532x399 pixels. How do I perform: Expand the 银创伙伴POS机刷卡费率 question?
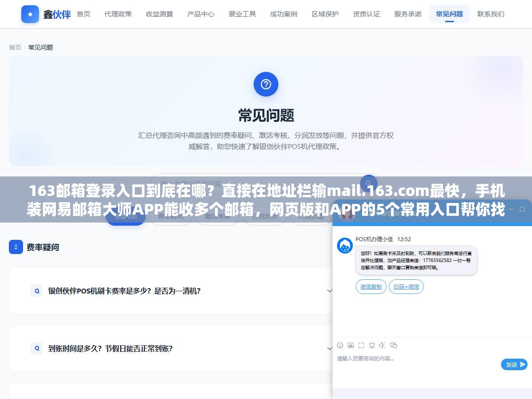[171, 291]
